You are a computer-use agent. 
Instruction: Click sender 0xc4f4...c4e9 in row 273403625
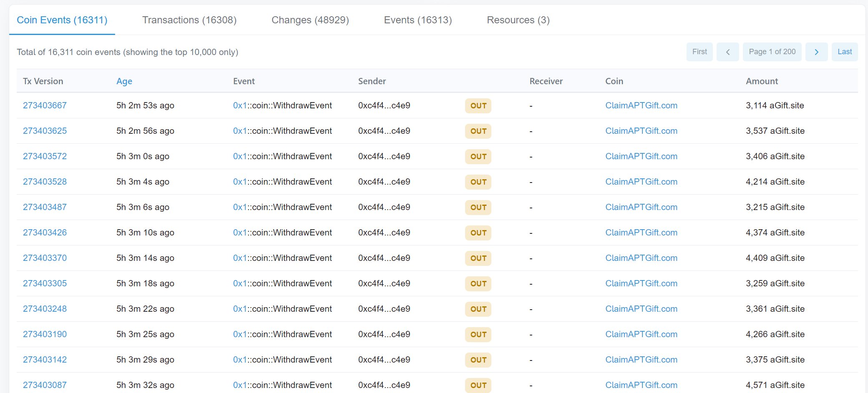coord(384,131)
